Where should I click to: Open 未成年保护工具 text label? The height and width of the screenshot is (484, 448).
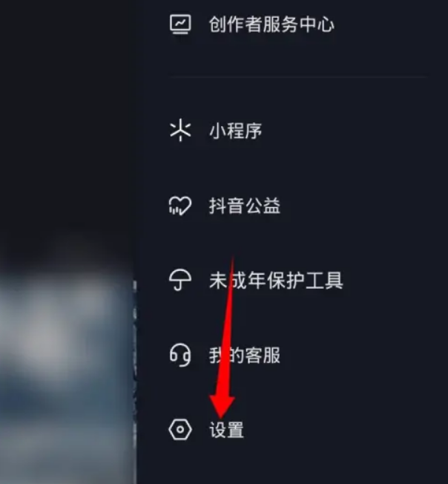276,281
